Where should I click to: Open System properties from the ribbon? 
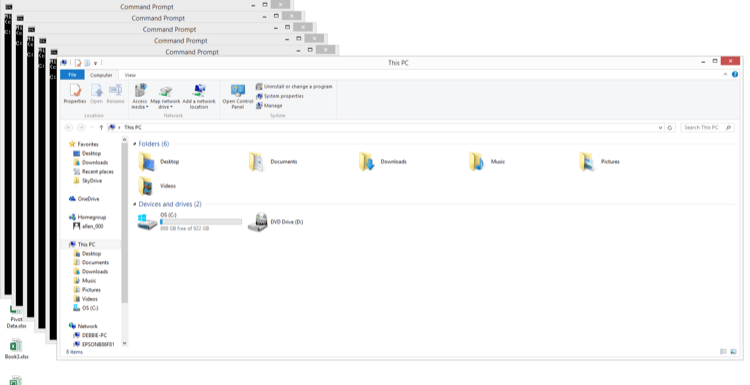point(280,96)
